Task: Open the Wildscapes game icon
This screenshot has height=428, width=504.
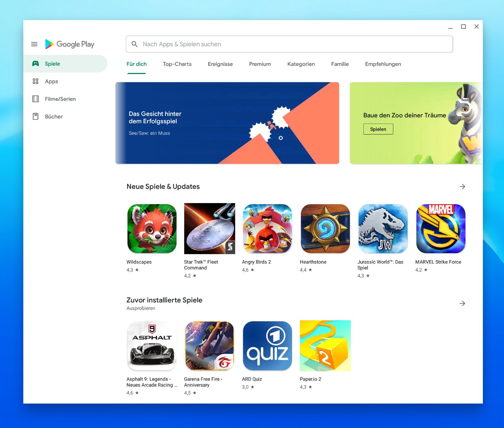Action: [152, 229]
